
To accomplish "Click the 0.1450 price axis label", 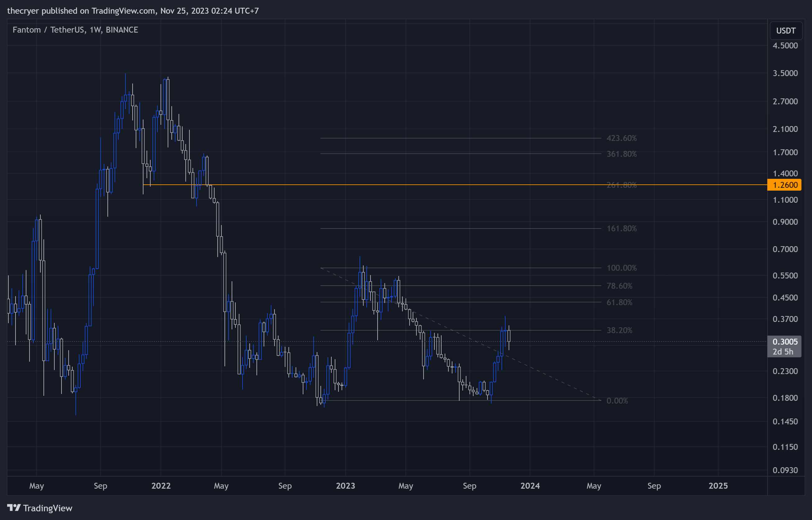I will 785,422.
